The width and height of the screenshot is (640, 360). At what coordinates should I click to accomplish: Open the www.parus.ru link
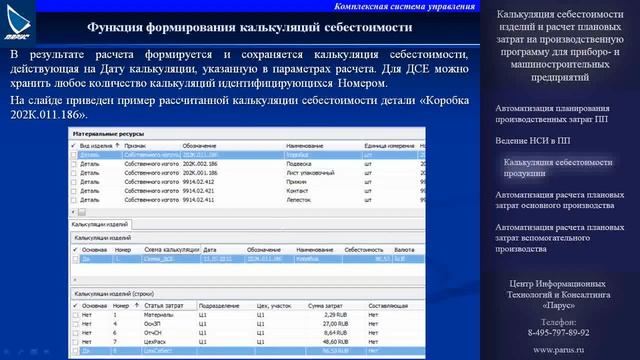click(558, 350)
